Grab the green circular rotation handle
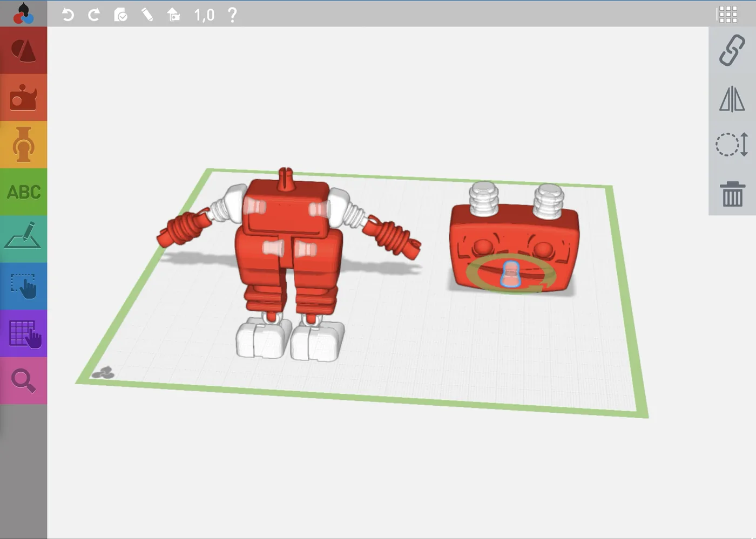756x539 pixels. [x=511, y=273]
